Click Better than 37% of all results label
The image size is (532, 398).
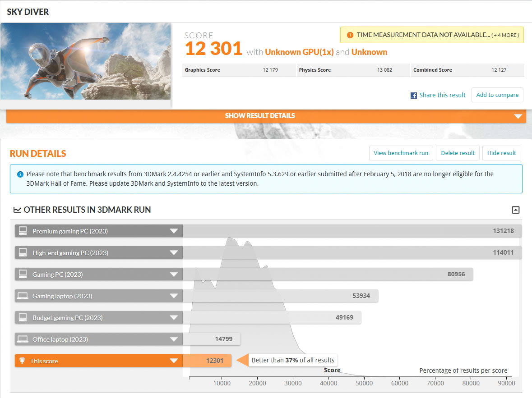click(x=293, y=360)
